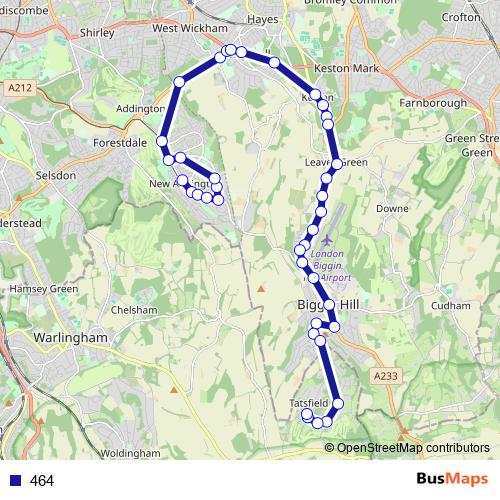Viewport: 500px width, 500px height.
Task: Click the Selsdon place label
Action: [56, 175]
